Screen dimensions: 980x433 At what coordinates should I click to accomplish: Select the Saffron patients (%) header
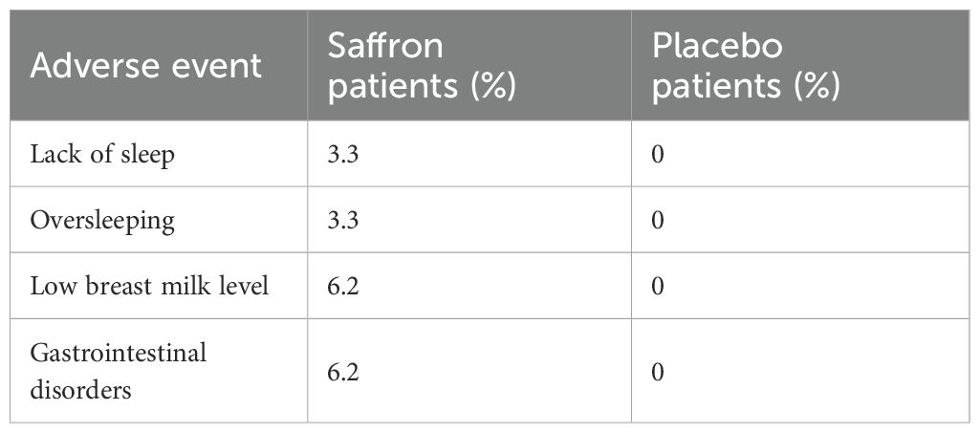(423, 65)
